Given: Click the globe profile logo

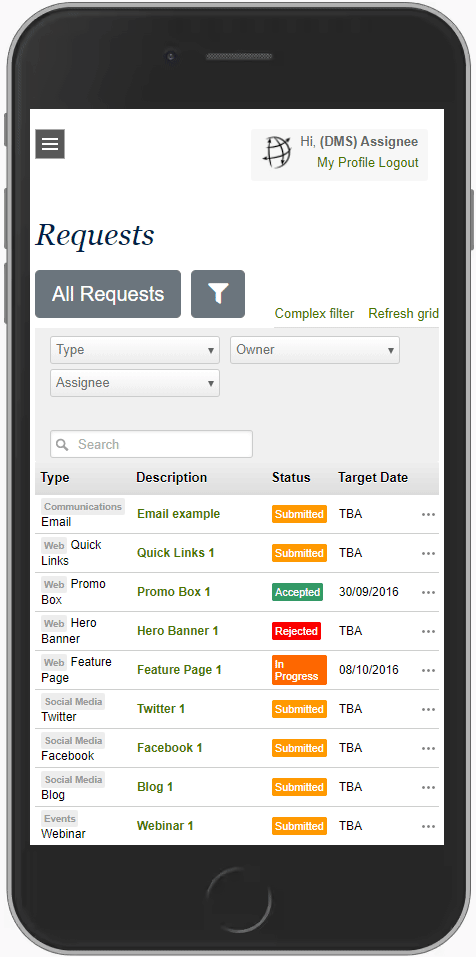Looking at the screenshot, I should [277, 152].
